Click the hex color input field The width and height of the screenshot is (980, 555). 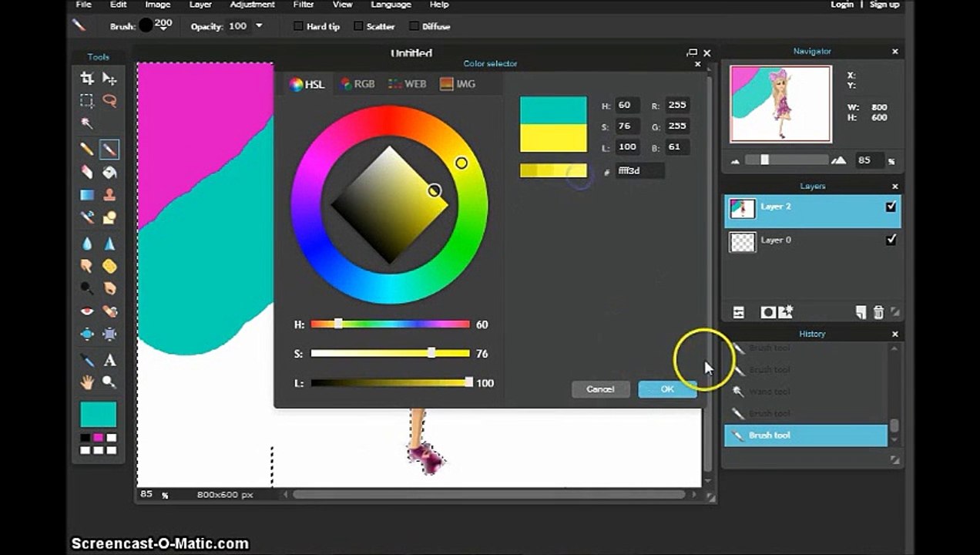click(x=639, y=171)
